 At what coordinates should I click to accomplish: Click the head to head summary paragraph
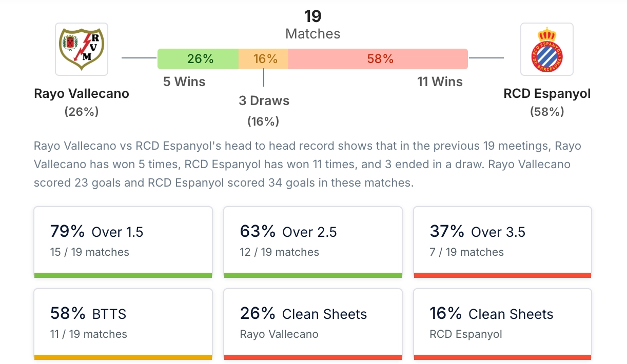pos(308,165)
